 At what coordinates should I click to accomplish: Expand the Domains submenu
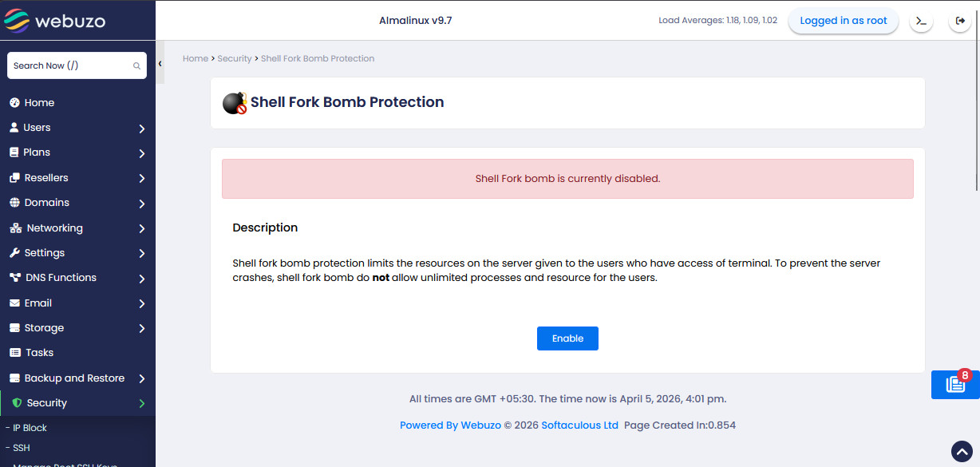tap(141, 204)
